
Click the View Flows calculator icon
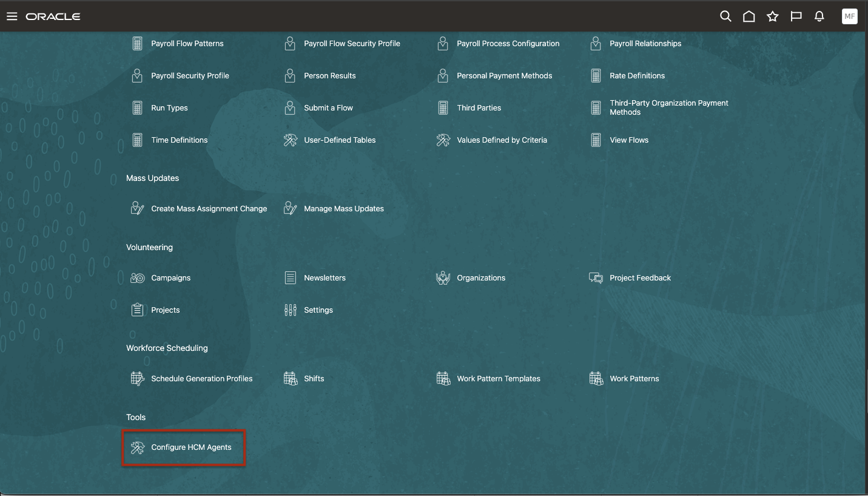(596, 140)
